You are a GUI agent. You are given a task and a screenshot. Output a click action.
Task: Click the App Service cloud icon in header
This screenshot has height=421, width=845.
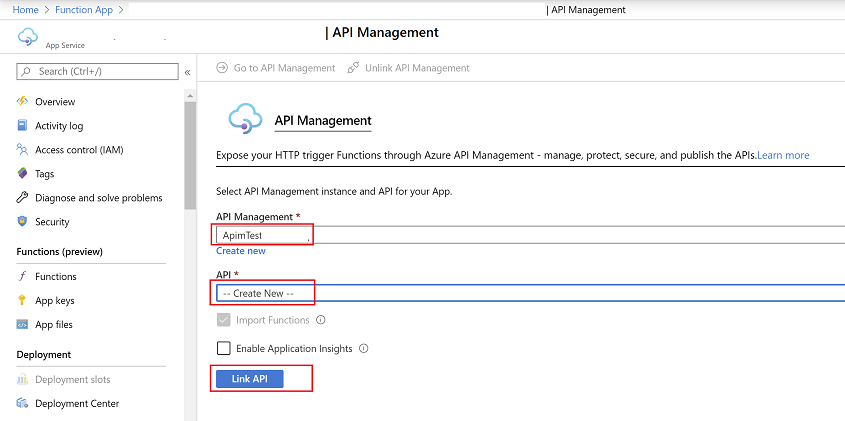tap(27, 37)
